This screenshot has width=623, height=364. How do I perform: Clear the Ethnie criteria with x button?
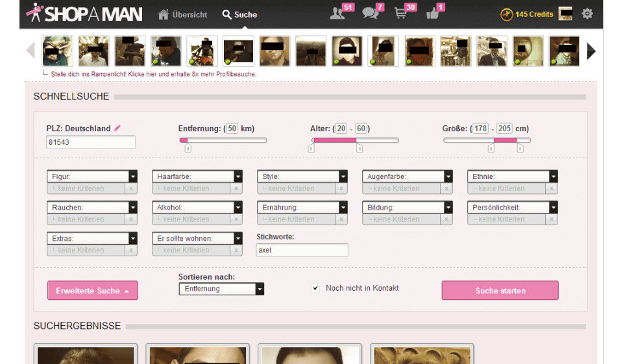pos(552,188)
